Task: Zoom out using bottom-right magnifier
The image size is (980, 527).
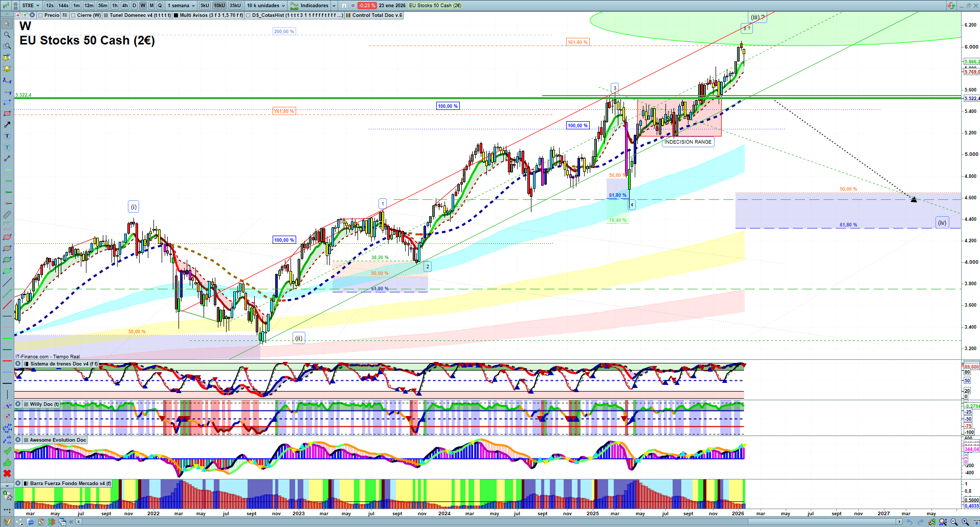Action: point(954,522)
